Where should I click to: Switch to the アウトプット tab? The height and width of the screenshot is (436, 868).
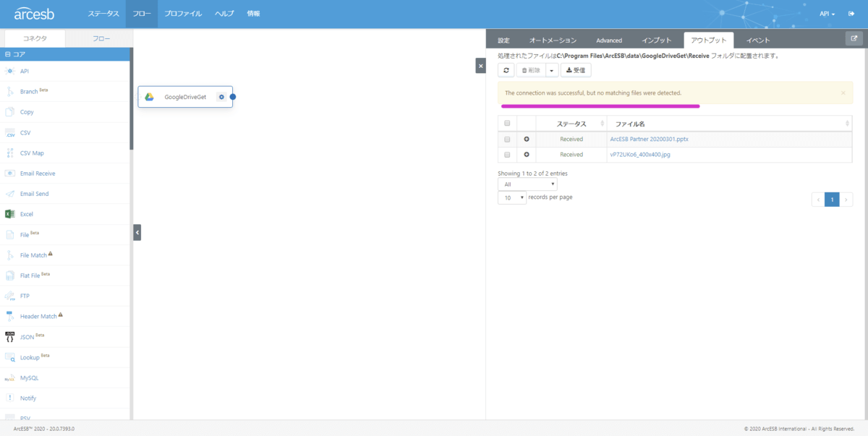click(709, 40)
